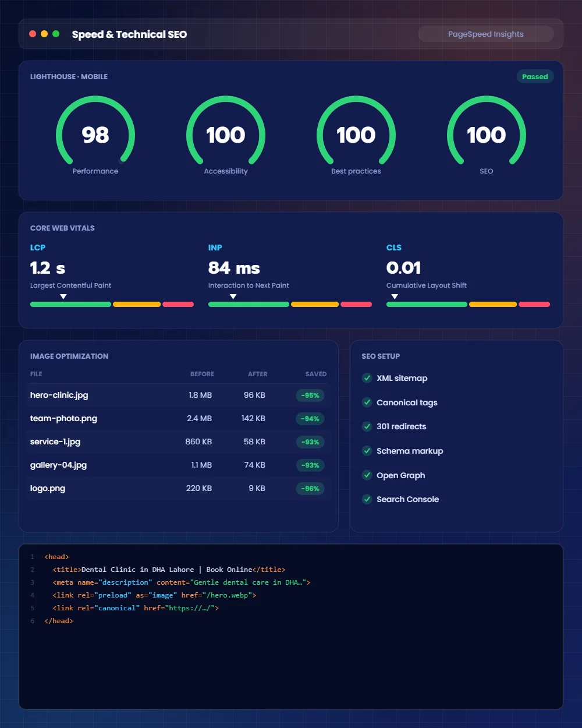Click the -95% savings badge
The height and width of the screenshot is (728, 582).
point(310,395)
